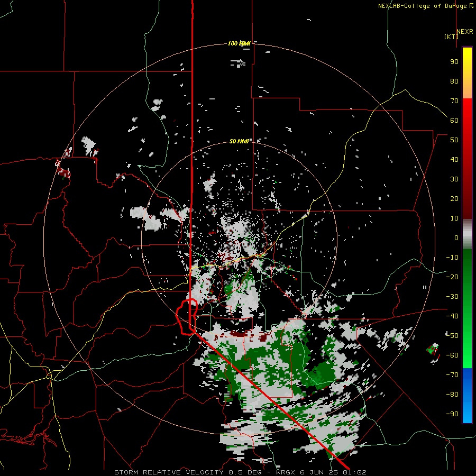The height and width of the screenshot is (476, 476).
Task: Click the -90 value on velocity scale
Action: pos(452,414)
